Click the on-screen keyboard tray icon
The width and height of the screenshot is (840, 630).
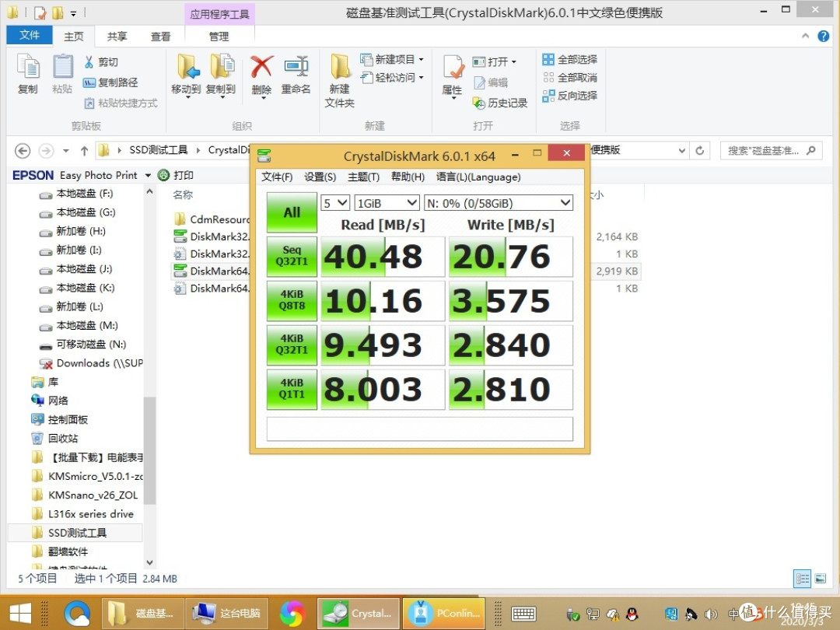(x=523, y=614)
